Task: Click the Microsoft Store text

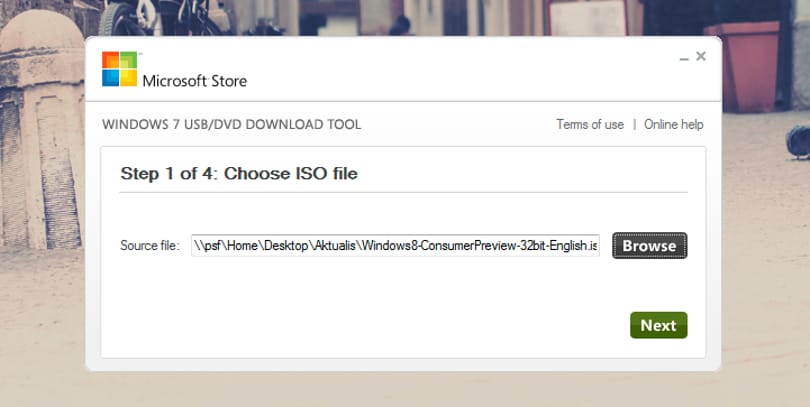Action: click(x=195, y=81)
